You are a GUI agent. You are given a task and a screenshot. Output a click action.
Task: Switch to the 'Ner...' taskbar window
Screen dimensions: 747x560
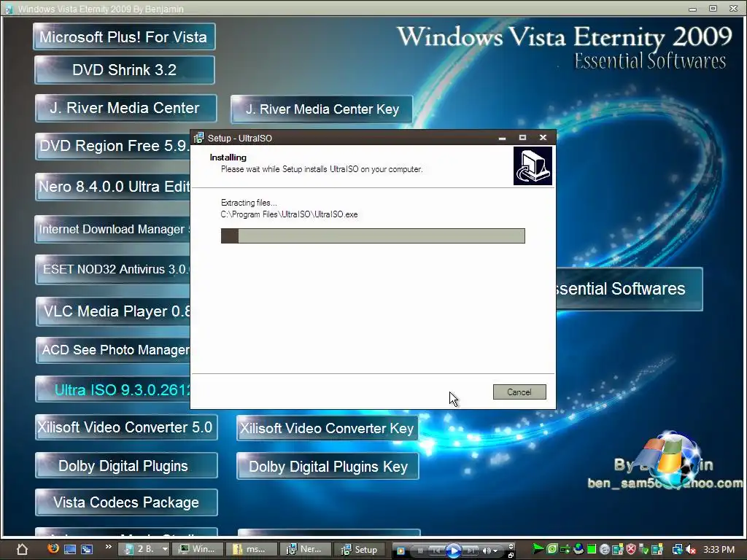click(305, 549)
